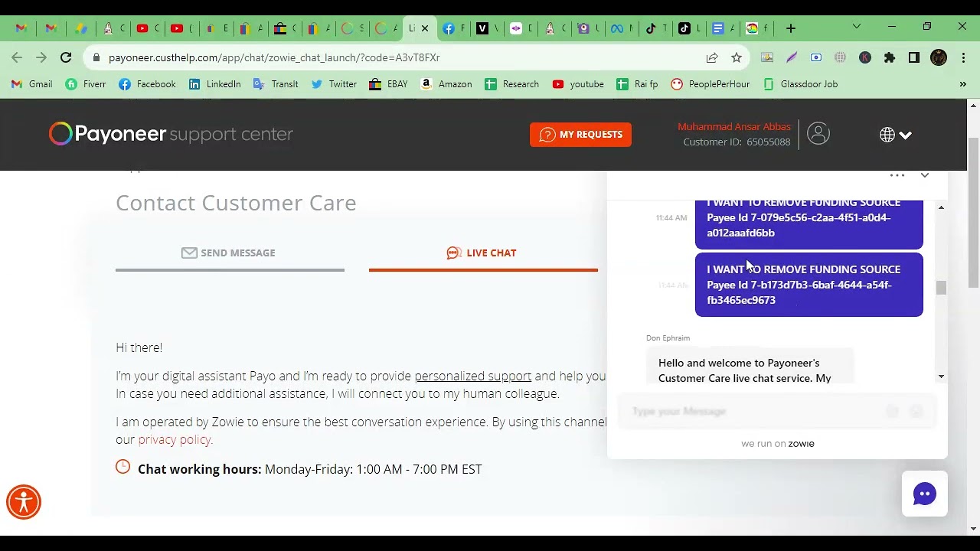Open the Research bookmark
The image size is (980, 551).
(x=512, y=84)
